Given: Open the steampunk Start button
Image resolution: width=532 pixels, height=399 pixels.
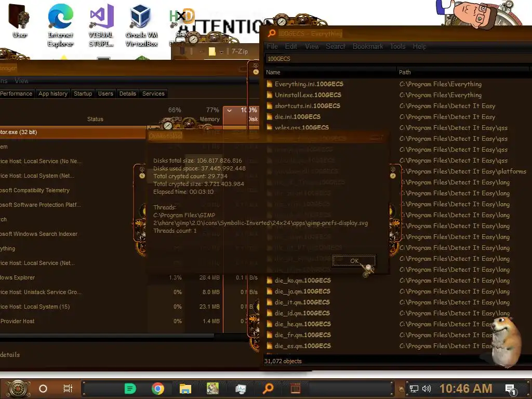Looking at the screenshot, I should coord(18,389).
